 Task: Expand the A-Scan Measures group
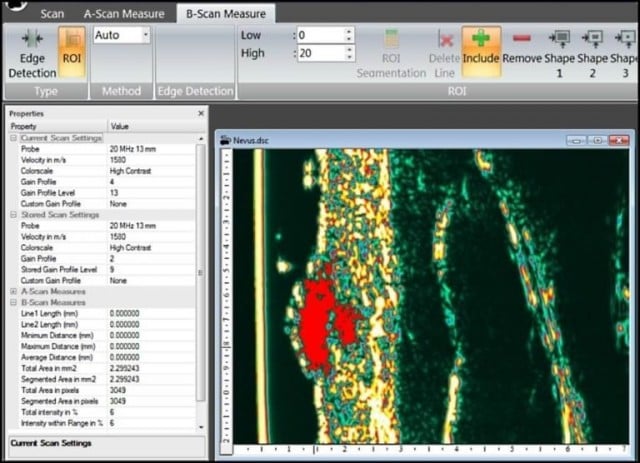pyautogui.click(x=13, y=292)
